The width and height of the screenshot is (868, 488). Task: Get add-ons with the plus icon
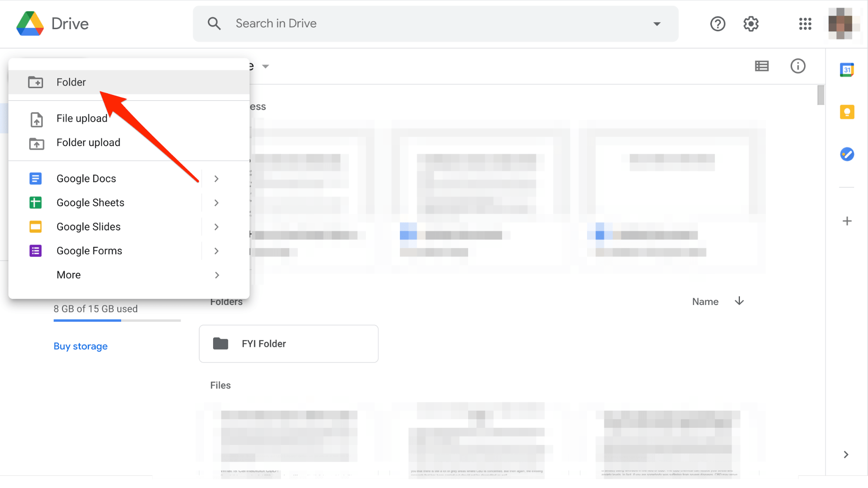tap(847, 221)
